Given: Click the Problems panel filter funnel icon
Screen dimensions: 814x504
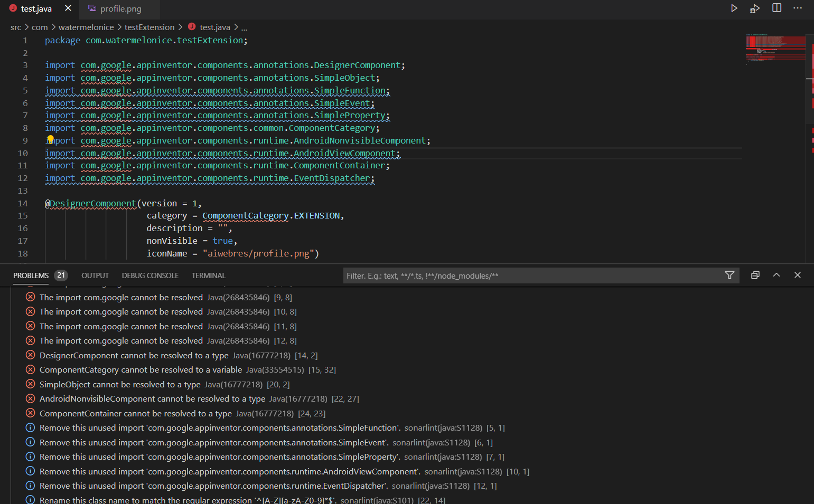Looking at the screenshot, I should pos(729,275).
